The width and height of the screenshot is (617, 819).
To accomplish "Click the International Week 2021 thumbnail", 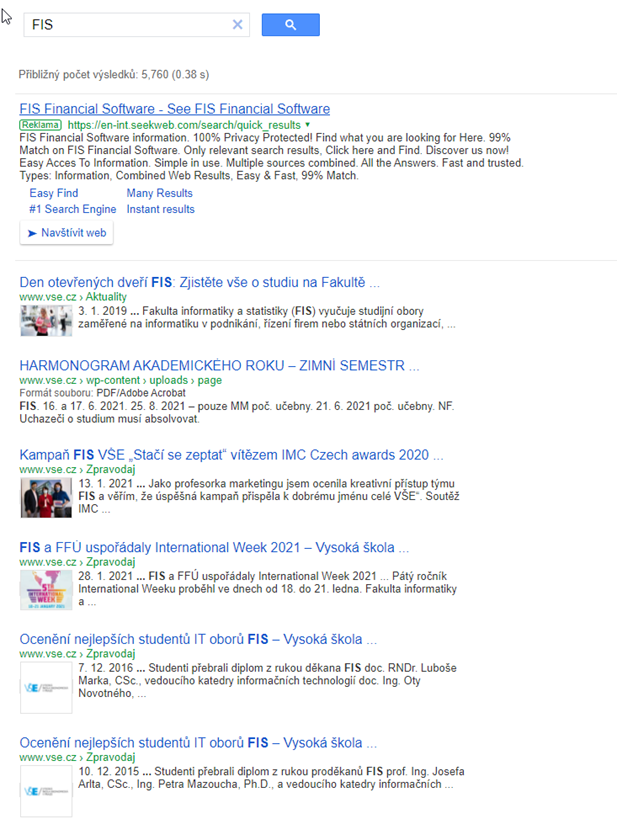I will [46, 590].
